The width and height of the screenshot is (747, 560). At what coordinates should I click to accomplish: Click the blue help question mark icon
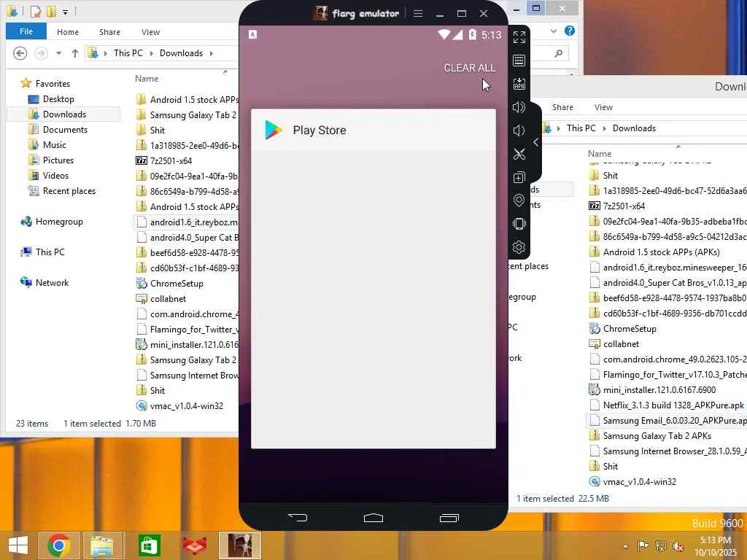point(569,31)
